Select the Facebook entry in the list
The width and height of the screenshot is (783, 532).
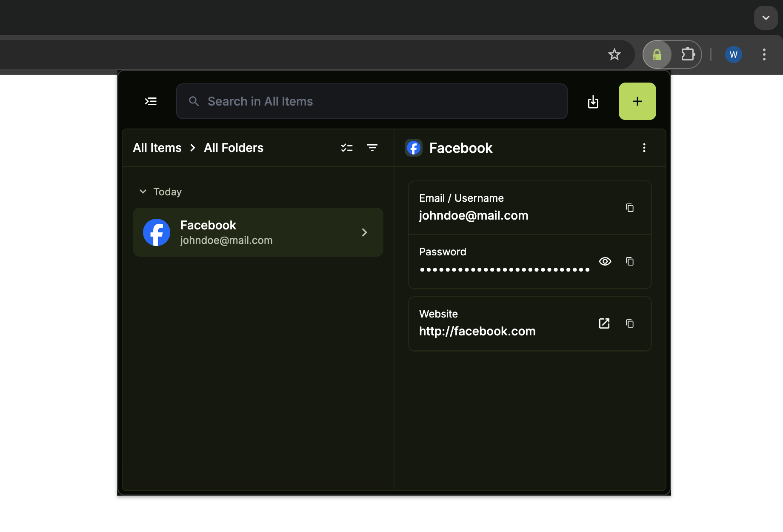point(258,232)
